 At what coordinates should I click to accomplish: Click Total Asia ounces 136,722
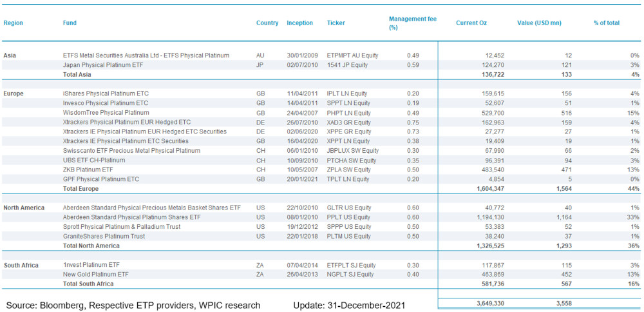494,74
